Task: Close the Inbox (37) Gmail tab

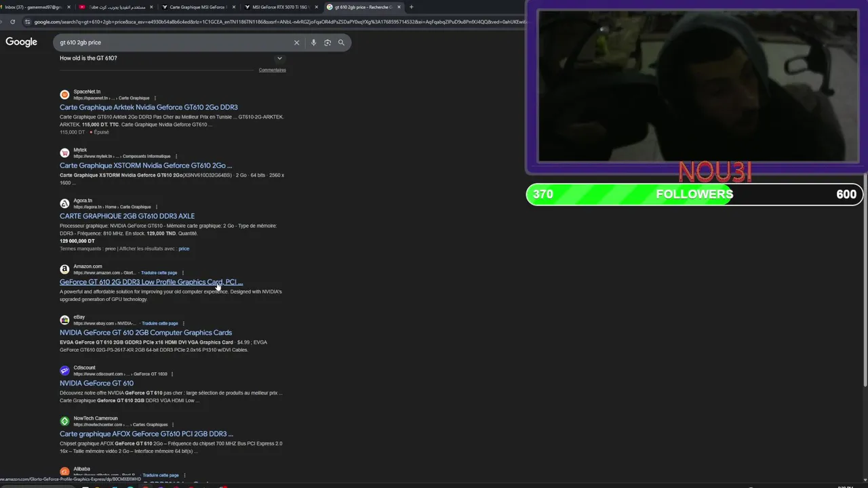Action: [x=68, y=7]
